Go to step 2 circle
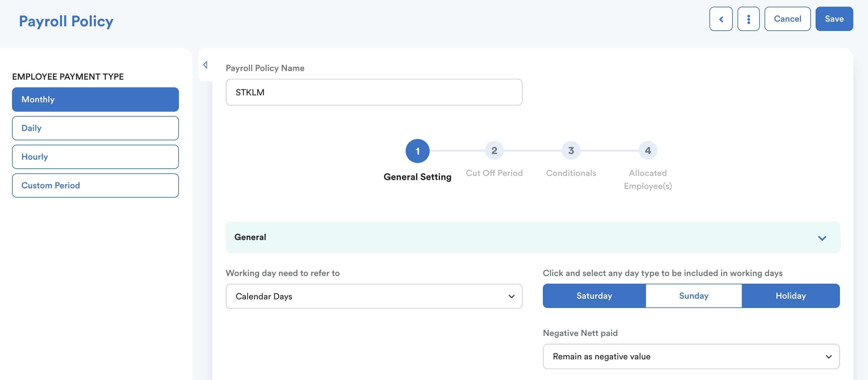Image resolution: width=868 pixels, height=380 pixels. (x=494, y=150)
